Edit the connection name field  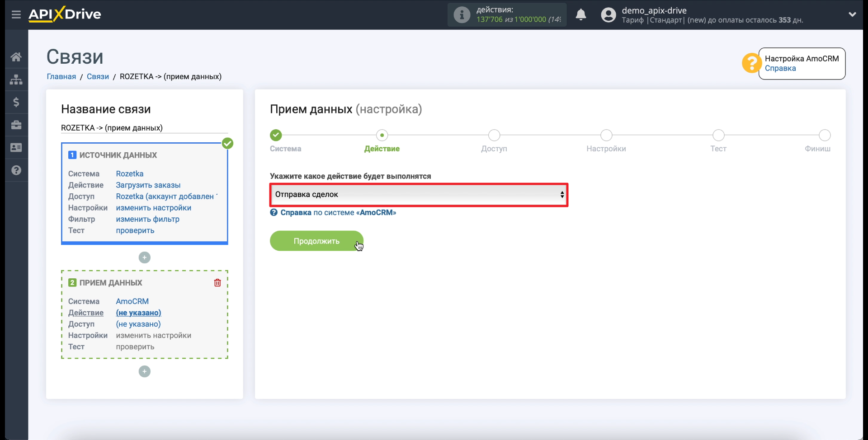pyautogui.click(x=145, y=128)
